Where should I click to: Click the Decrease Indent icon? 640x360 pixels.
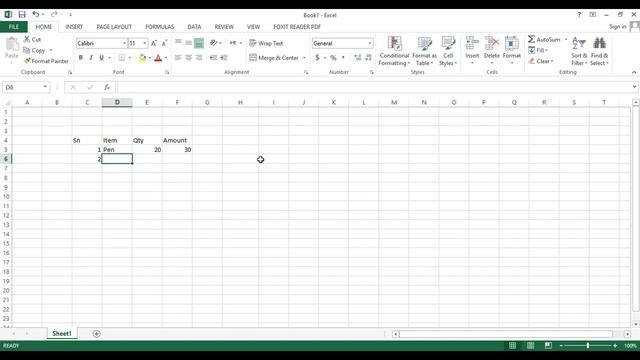click(x=213, y=58)
